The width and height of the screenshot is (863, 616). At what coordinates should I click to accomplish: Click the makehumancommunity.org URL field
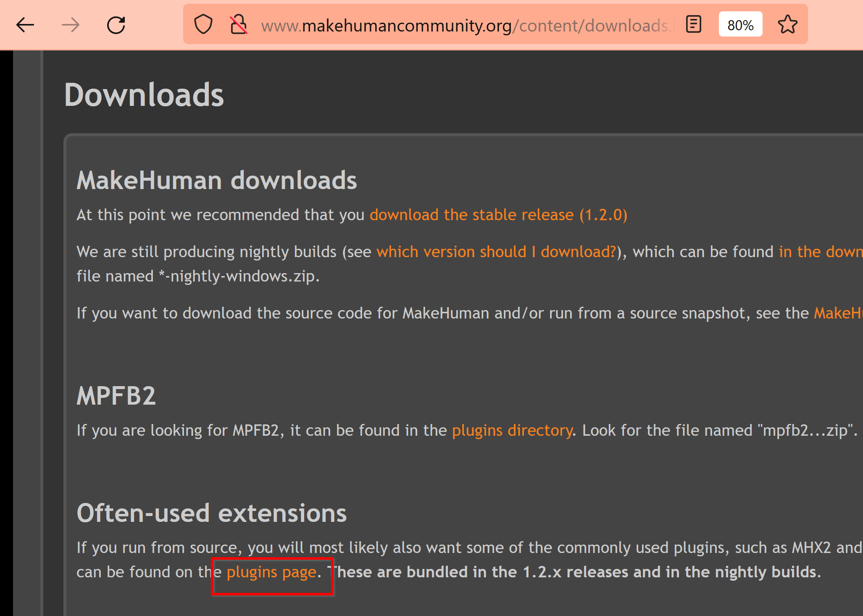pos(462,26)
